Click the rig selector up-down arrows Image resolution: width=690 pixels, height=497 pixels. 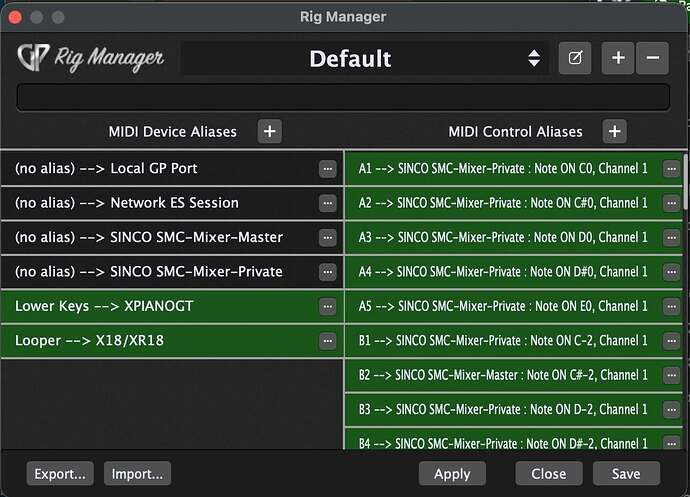534,58
